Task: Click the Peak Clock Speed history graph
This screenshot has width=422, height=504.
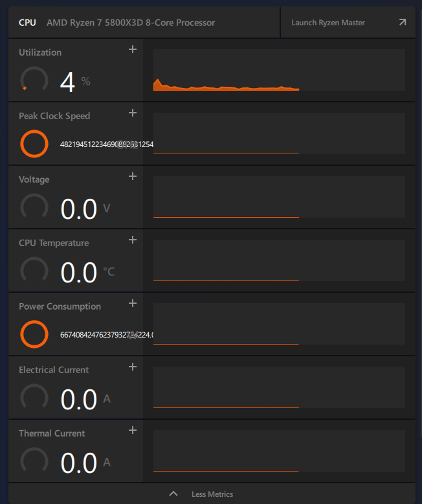Action: tap(279, 133)
